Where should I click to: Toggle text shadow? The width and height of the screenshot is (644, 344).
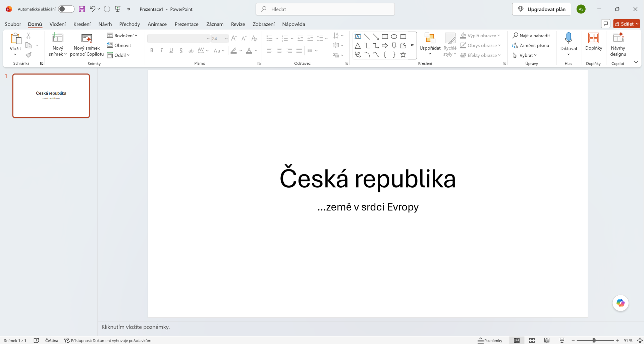pyautogui.click(x=181, y=50)
